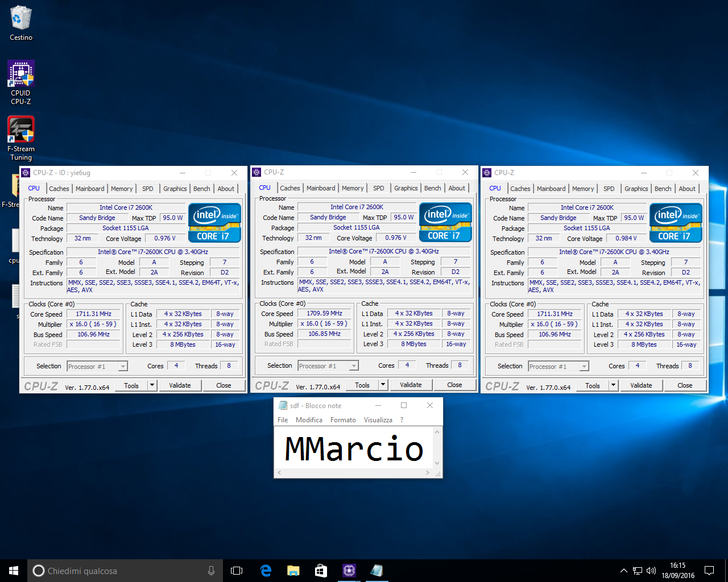The image size is (728, 582).
Task: Open the Cestino recycle bin icon
Action: pyautogui.click(x=21, y=23)
